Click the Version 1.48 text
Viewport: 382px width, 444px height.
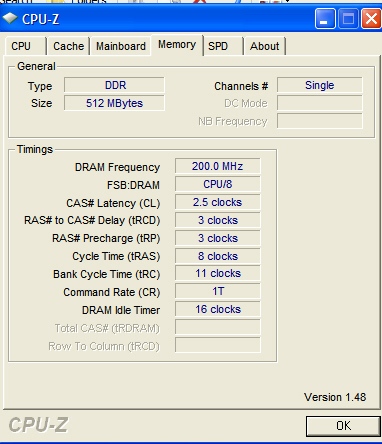click(335, 397)
